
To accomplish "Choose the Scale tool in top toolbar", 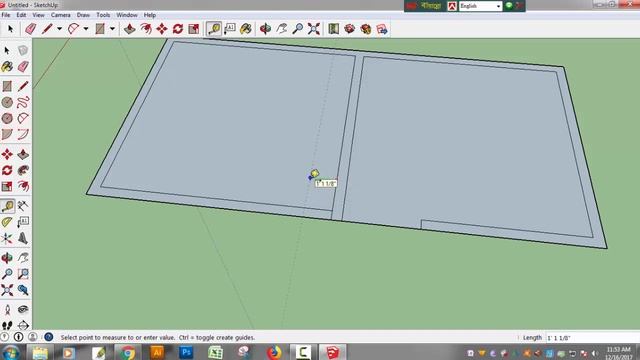I will (194, 29).
